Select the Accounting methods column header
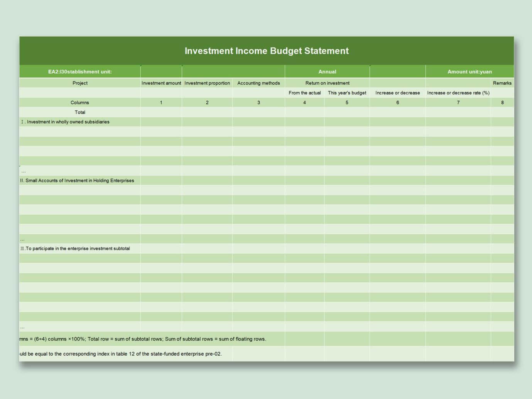 pos(258,83)
